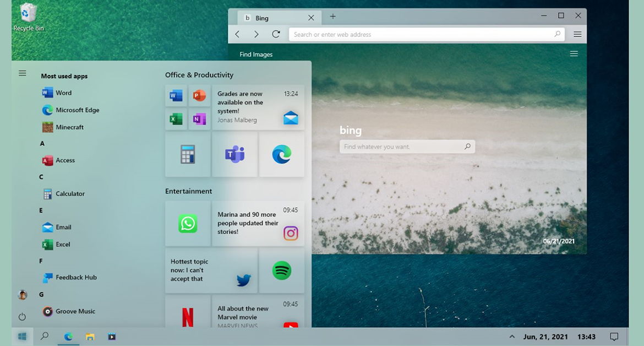Click the Excel tile icon
Viewport: 644px width, 346px height.
176,118
